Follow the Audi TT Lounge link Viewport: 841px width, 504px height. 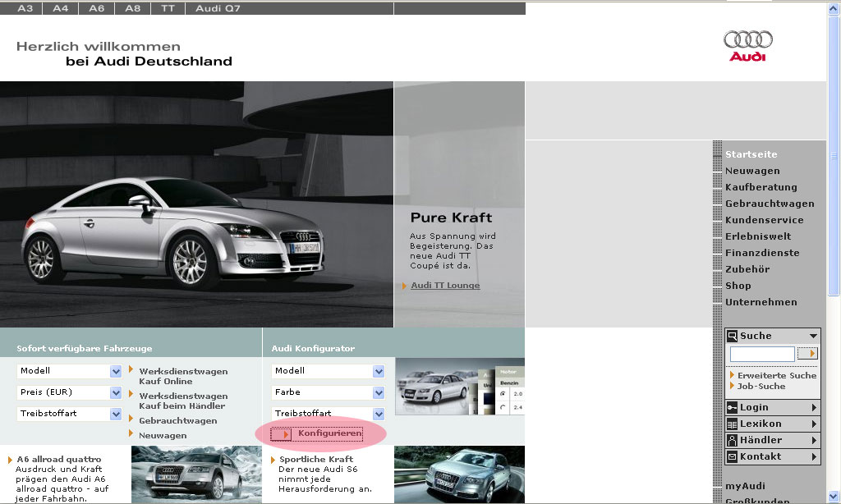445,285
